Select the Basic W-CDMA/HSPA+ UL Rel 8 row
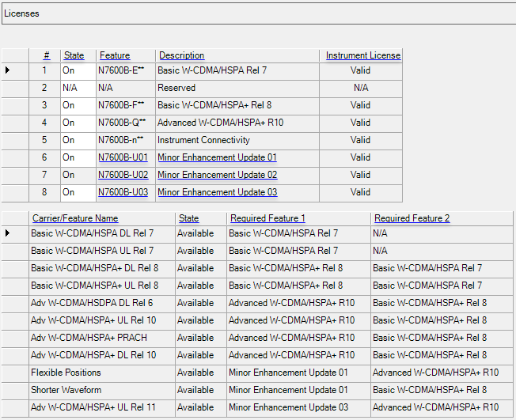This screenshot has width=516, height=420. (x=257, y=286)
